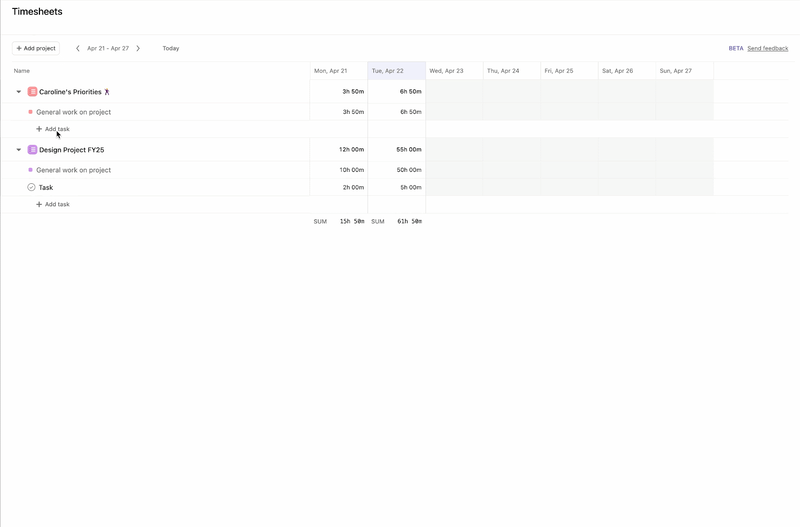This screenshot has height=527, width=800.
Task: Jump to Today
Action: tap(171, 48)
